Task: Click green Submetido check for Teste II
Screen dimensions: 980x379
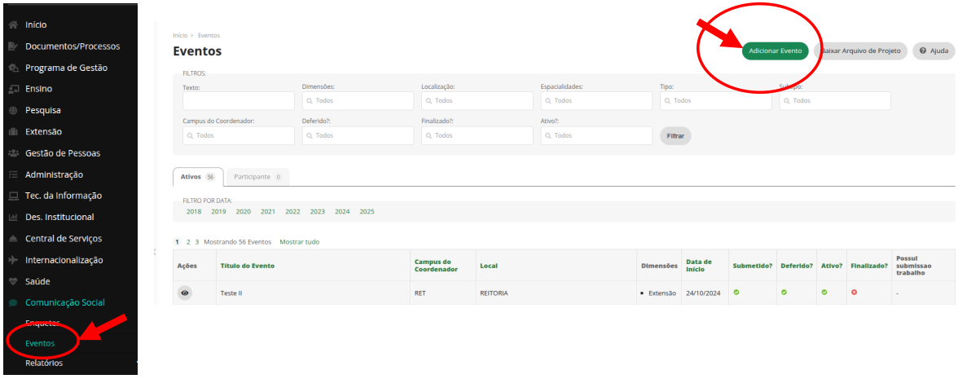Action: [736, 292]
